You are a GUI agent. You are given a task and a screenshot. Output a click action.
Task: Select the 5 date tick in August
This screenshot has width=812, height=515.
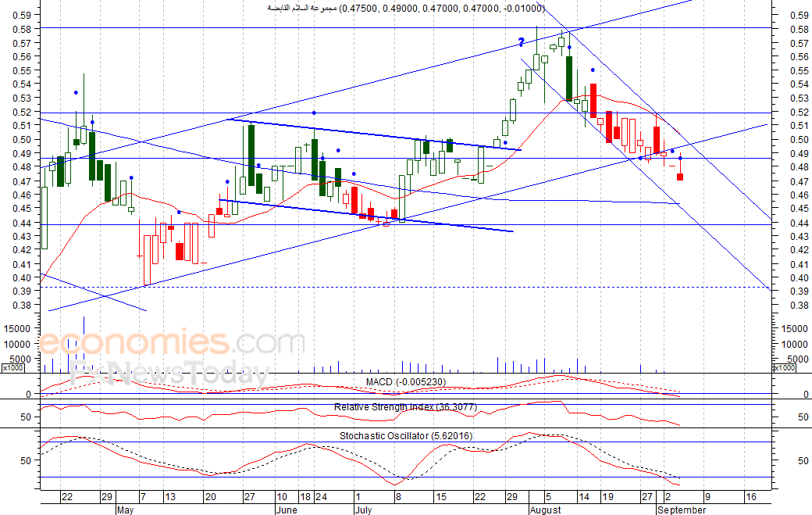click(x=548, y=497)
